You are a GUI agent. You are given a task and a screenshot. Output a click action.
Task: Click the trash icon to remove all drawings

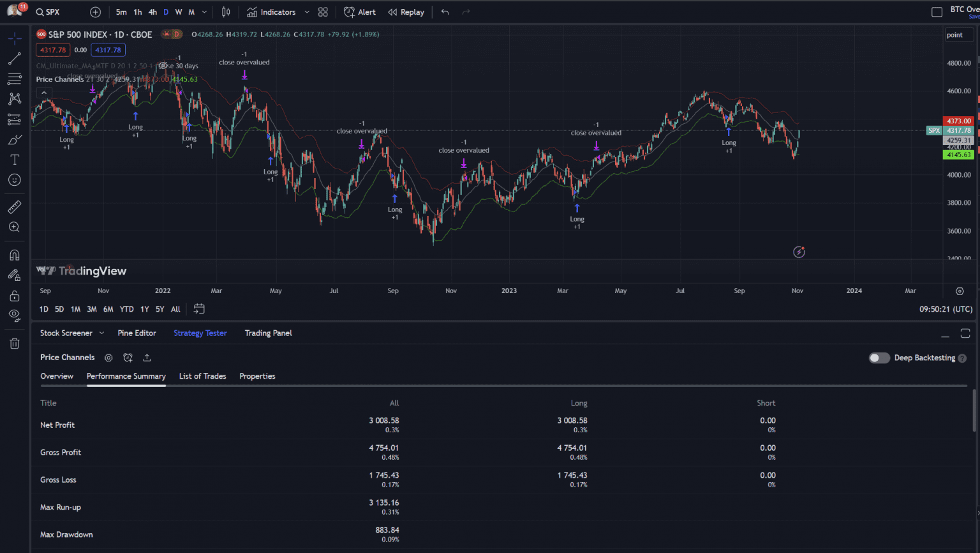pyautogui.click(x=14, y=344)
